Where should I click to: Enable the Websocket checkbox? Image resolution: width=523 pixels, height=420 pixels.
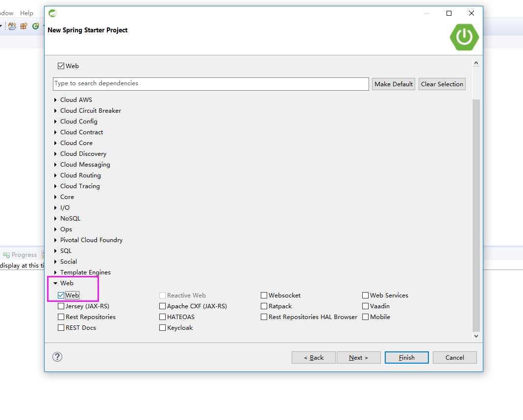pos(264,295)
